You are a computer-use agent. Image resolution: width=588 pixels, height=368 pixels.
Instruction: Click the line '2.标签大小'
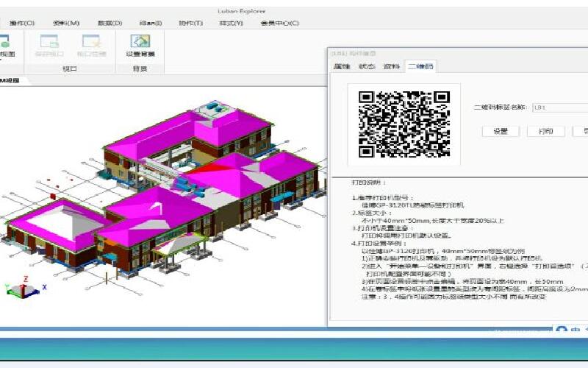pos(372,213)
